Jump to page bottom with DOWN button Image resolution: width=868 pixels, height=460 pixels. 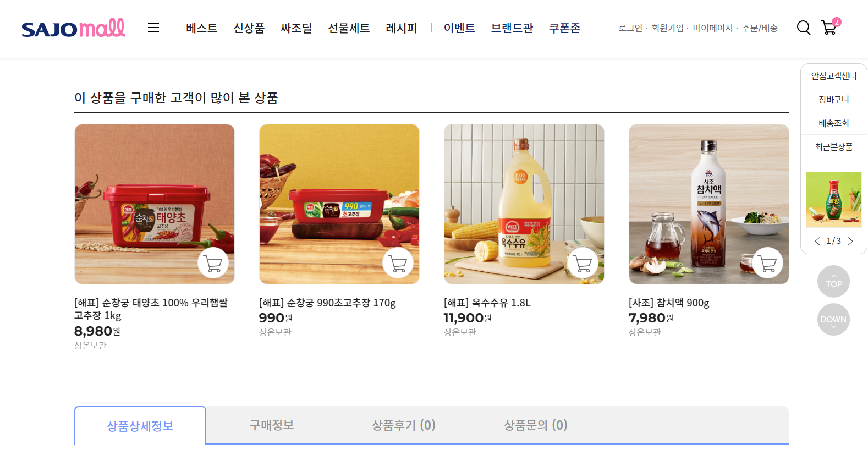833,320
